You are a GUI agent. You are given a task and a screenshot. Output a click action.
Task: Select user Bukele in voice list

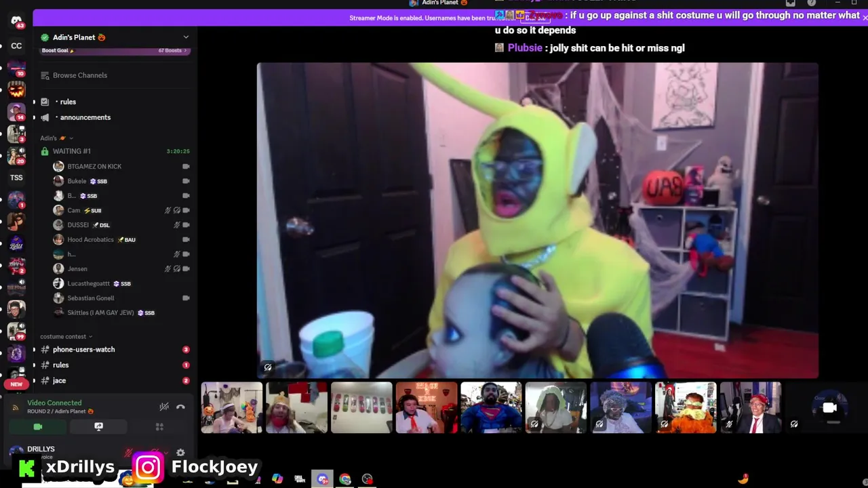point(77,182)
